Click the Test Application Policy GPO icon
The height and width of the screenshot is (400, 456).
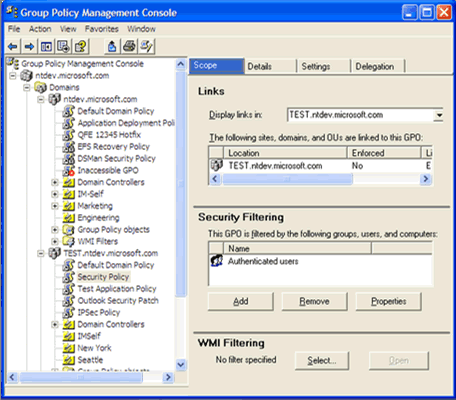coord(68,289)
